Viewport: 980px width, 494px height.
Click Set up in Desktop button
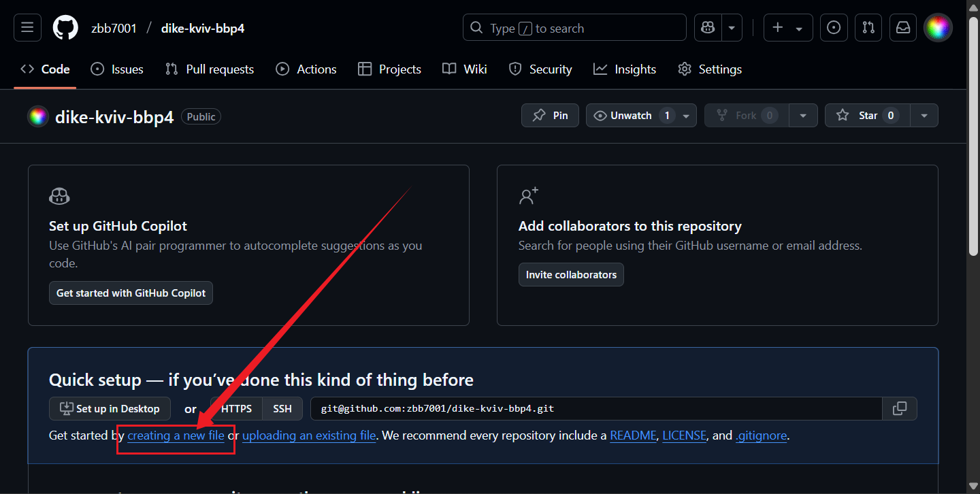pyautogui.click(x=110, y=409)
